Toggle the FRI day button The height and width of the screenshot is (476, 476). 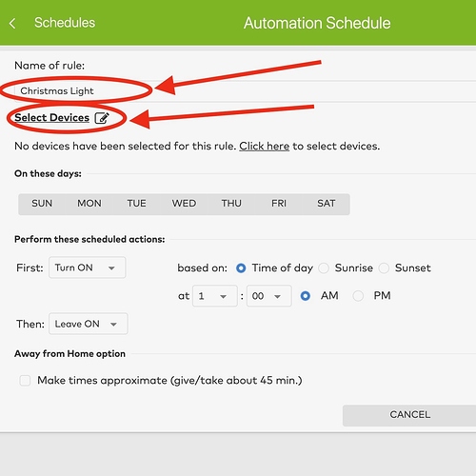coord(279,204)
